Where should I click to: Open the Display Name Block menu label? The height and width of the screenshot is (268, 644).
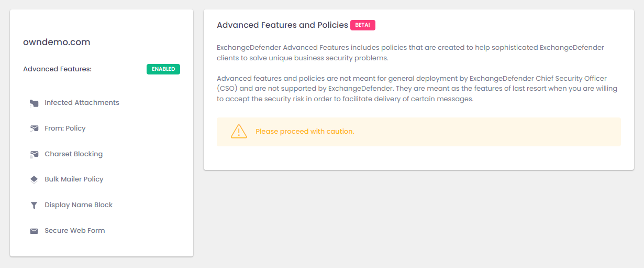[x=79, y=205]
